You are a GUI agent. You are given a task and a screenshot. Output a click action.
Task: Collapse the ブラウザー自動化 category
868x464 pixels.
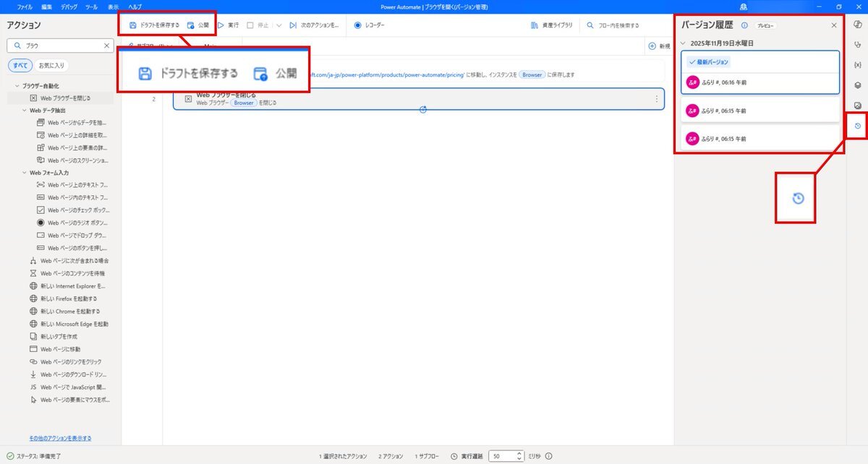[16, 86]
